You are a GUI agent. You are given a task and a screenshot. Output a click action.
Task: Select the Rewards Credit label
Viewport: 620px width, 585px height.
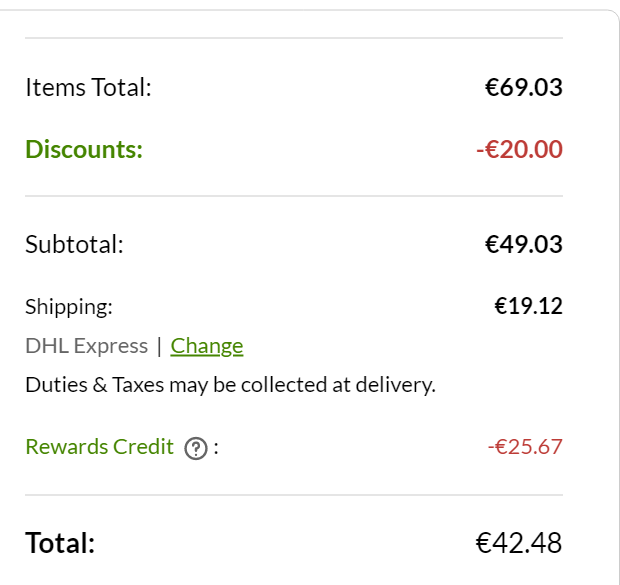pos(99,447)
